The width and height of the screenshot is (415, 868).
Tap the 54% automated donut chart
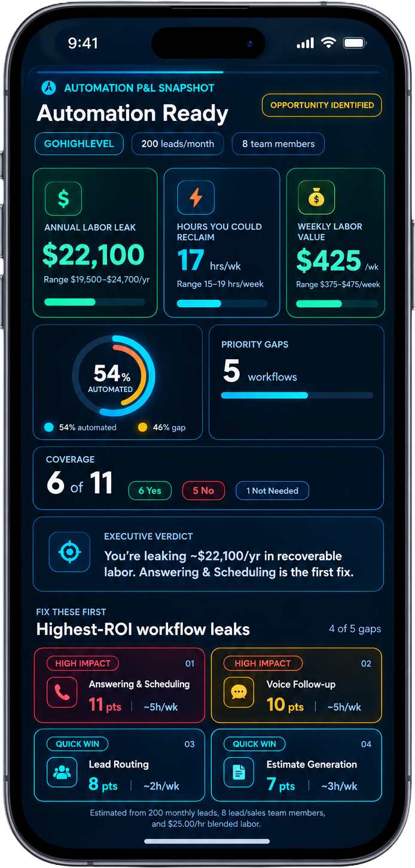coord(113,376)
